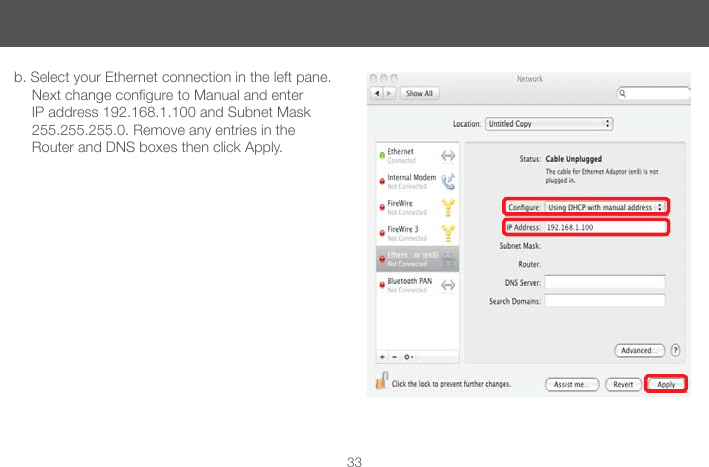Click the Search Domains input field
The image size is (709, 467).
click(605, 301)
